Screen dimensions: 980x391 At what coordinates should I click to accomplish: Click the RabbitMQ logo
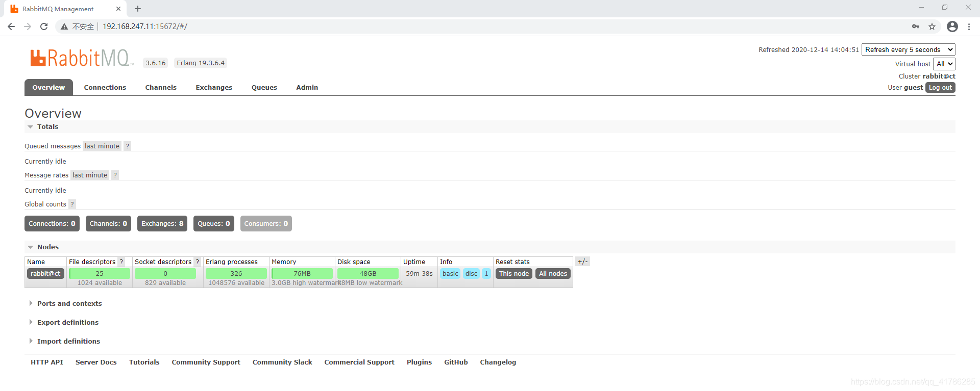tap(82, 58)
